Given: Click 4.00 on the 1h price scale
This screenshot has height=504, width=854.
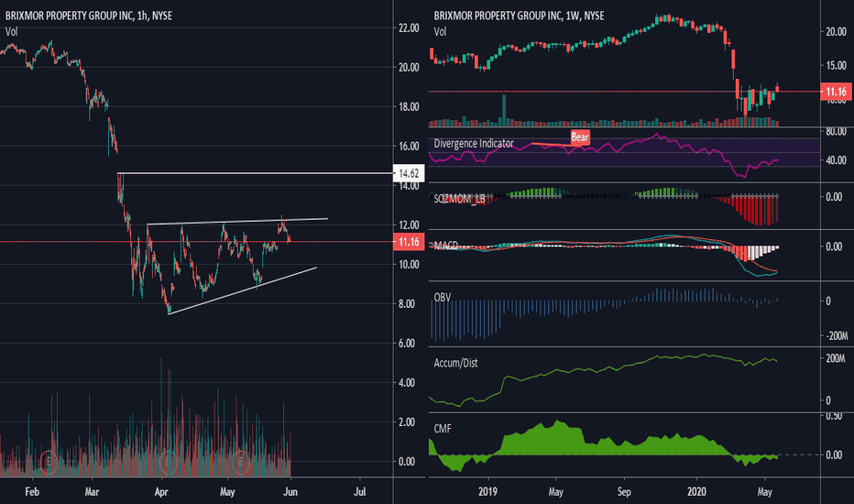Looking at the screenshot, I should click(x=409, y=383).
